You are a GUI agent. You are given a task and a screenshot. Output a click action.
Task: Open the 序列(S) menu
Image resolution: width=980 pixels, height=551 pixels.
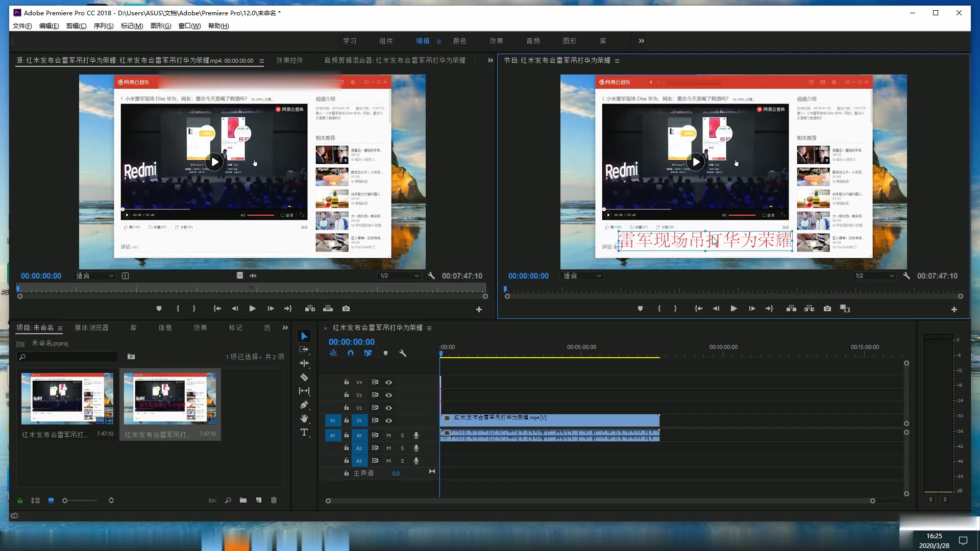103,26
